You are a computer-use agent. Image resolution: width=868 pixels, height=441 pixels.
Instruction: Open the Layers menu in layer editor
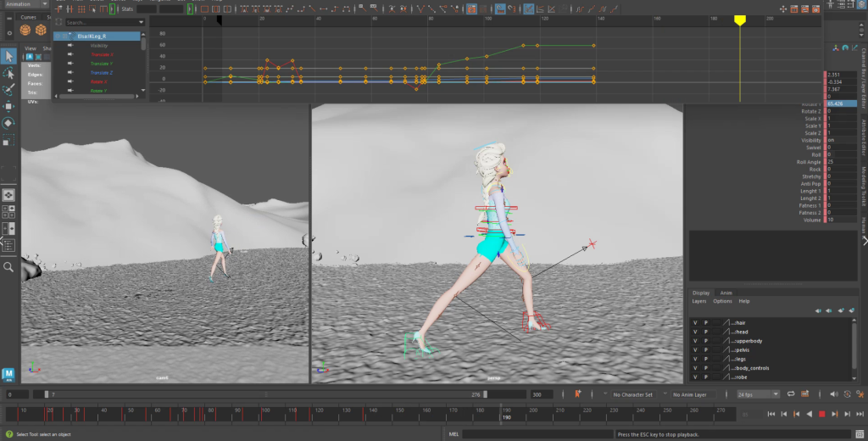[x=699, y=301]
